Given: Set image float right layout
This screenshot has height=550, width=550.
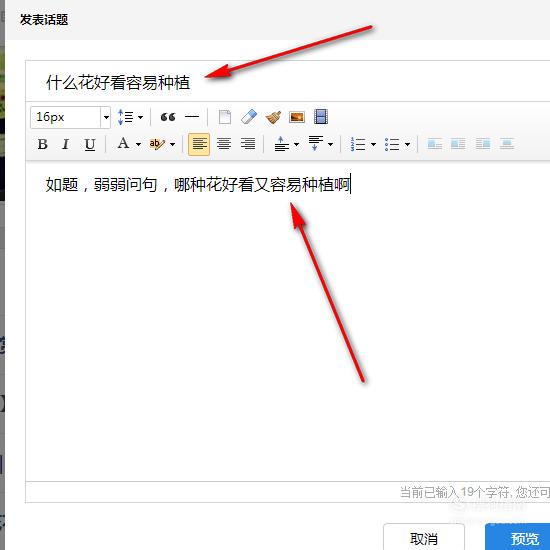Looking at the screenshot, I should 483,144.
